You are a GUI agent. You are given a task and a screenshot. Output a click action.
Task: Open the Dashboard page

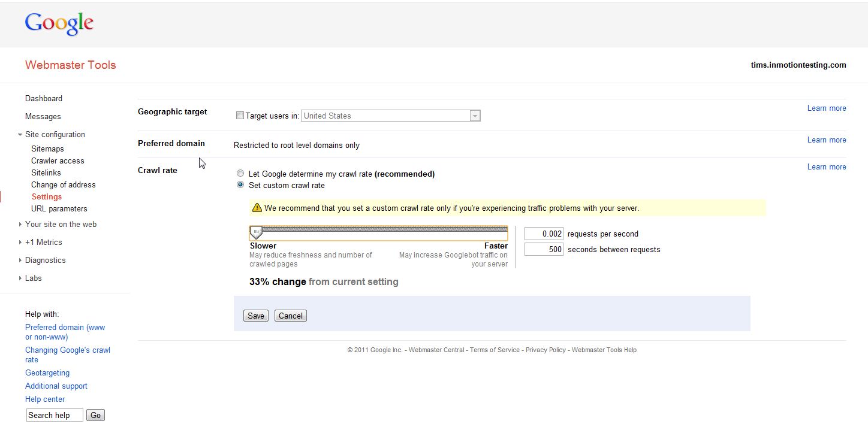click(x=44, y=98)
